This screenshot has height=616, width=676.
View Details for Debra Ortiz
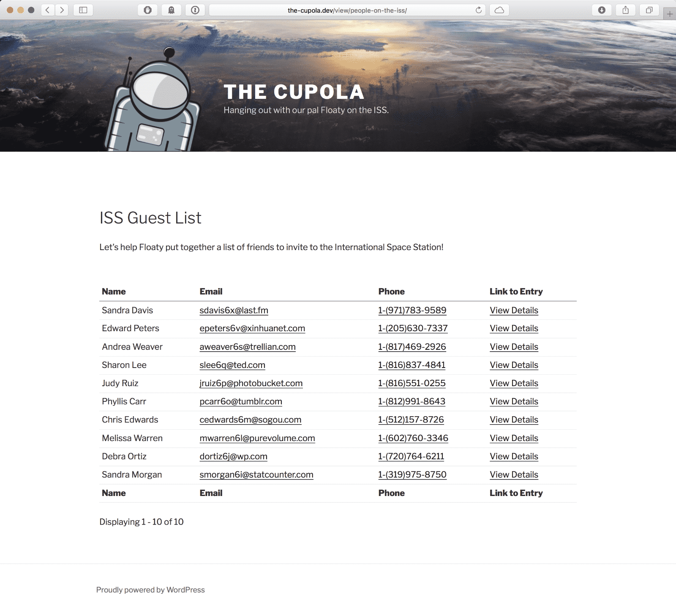click(514, 456)
